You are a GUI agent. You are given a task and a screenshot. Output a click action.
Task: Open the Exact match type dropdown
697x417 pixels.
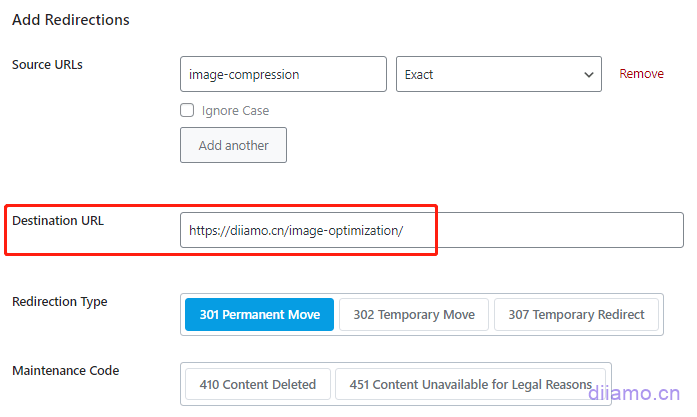point(490,75)
